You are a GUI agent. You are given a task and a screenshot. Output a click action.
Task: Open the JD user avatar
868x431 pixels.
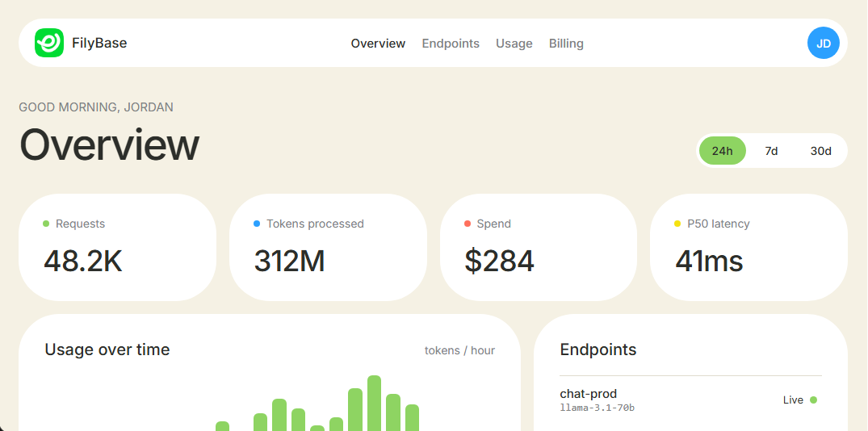(823, 43)
